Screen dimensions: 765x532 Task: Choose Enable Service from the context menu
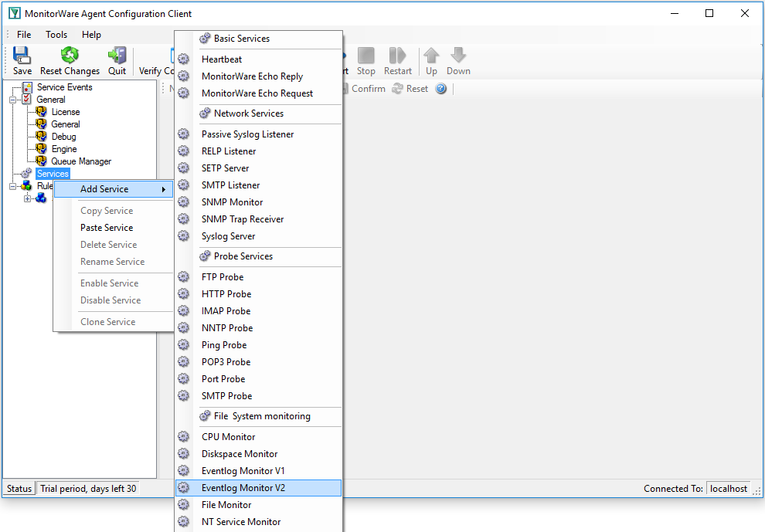[x=114, y=283]
